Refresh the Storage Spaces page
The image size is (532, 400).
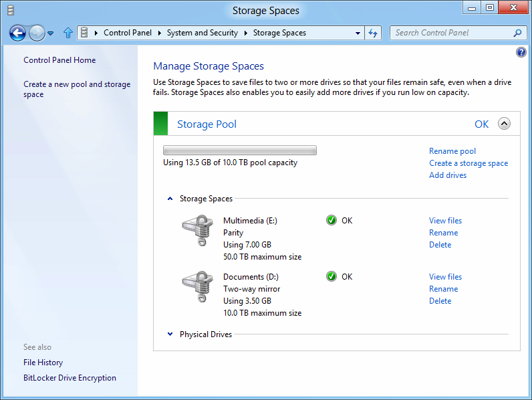click(x=373, y=33)
